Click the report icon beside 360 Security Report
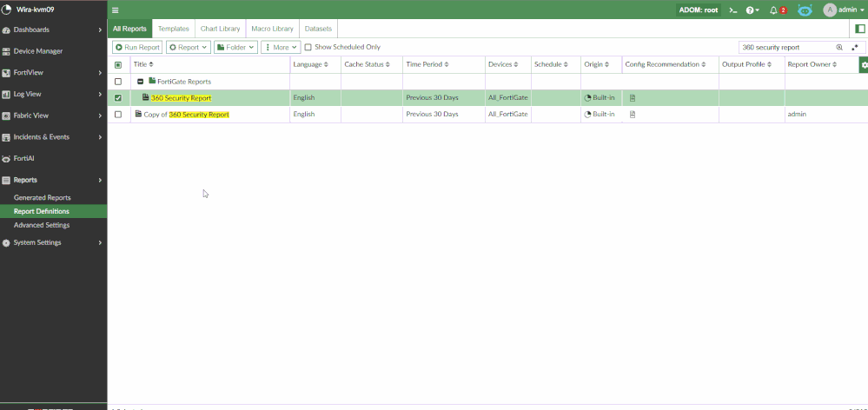868x410 pixels. tap(146, 97)
